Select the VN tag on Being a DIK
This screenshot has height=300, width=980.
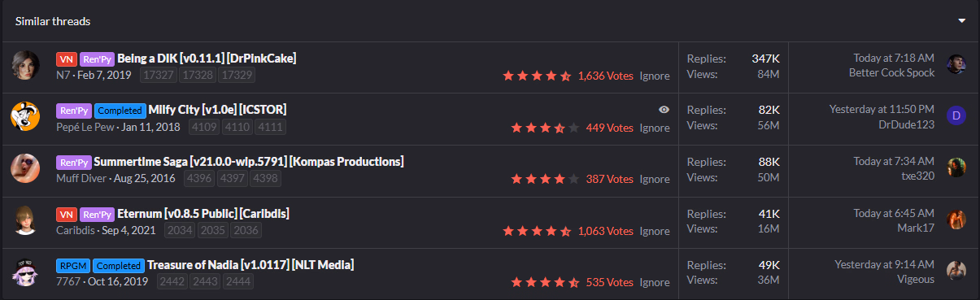67,59
